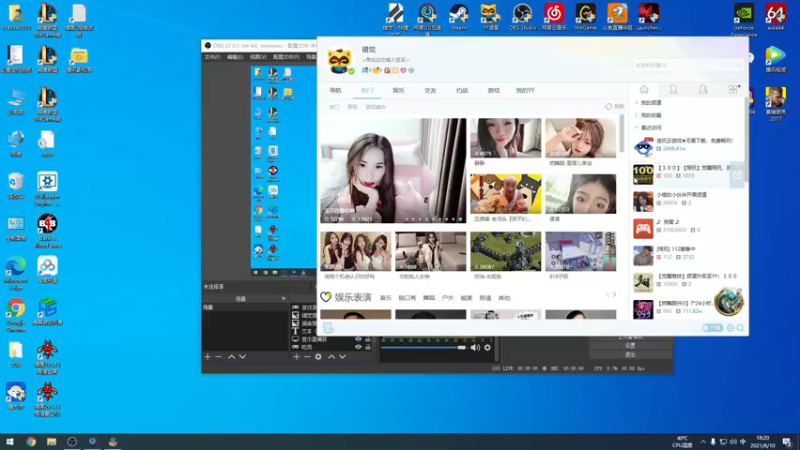Switch to 娱乐 tab in YY
The image size is (800, 450).
(x=398, y=90)
